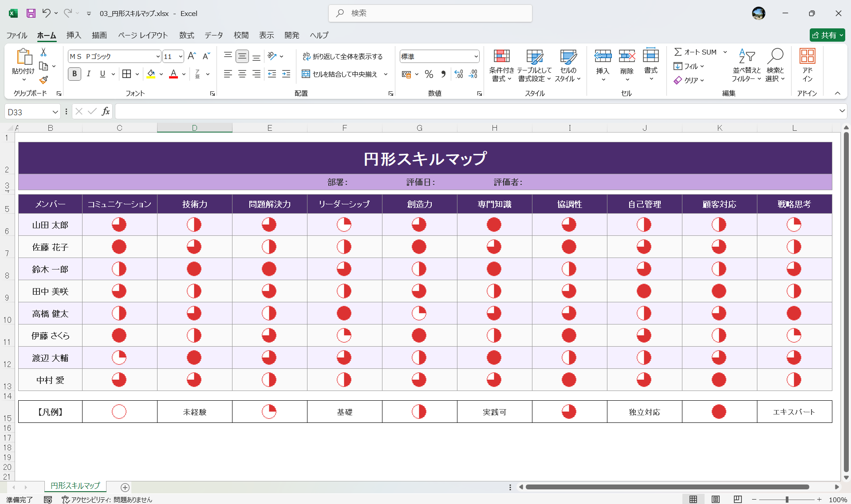Apply AutoSum (オートSUM)
851x504 pixels.
697,51
